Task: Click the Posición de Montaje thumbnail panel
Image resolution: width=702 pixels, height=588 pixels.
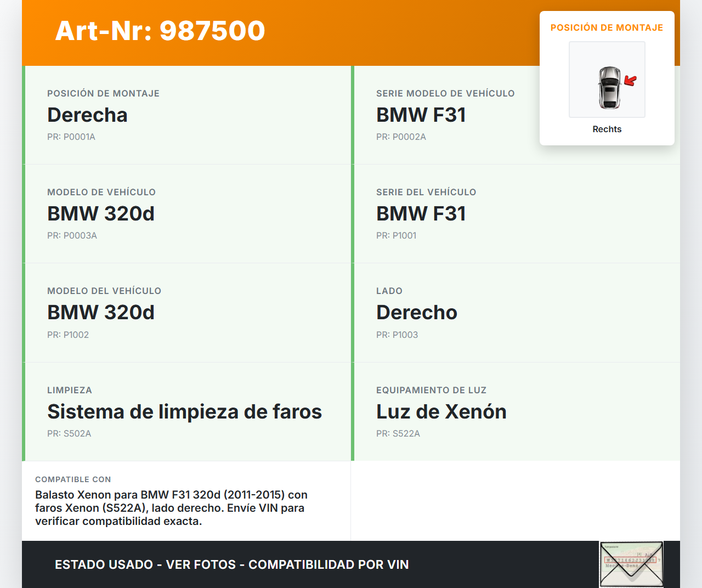Action: click(x=607, y=77)
